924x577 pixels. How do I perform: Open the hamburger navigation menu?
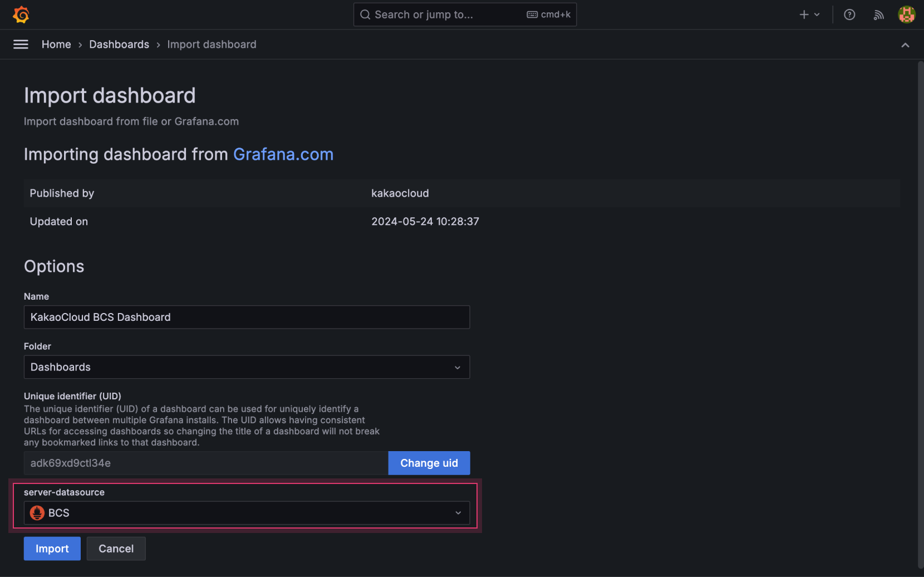pyautogui.click(x=21, y=45)
